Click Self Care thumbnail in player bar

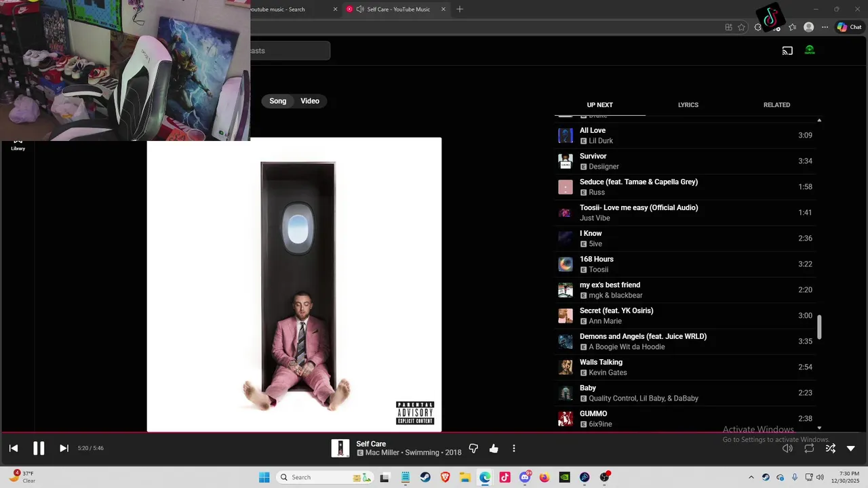(340, 448)
